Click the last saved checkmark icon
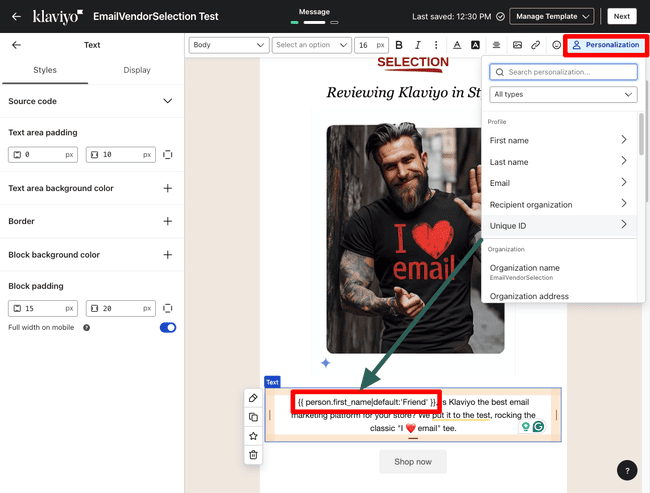650x493 pixels. [500, 17]
